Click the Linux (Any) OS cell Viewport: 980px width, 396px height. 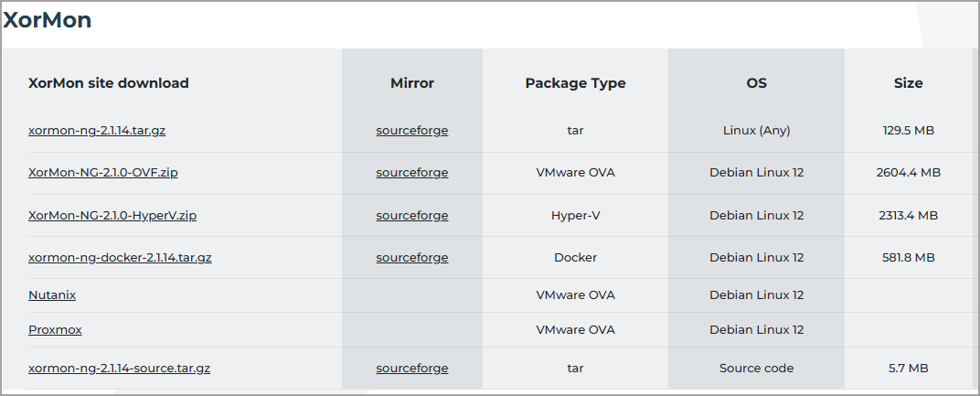tap(756, 131)
